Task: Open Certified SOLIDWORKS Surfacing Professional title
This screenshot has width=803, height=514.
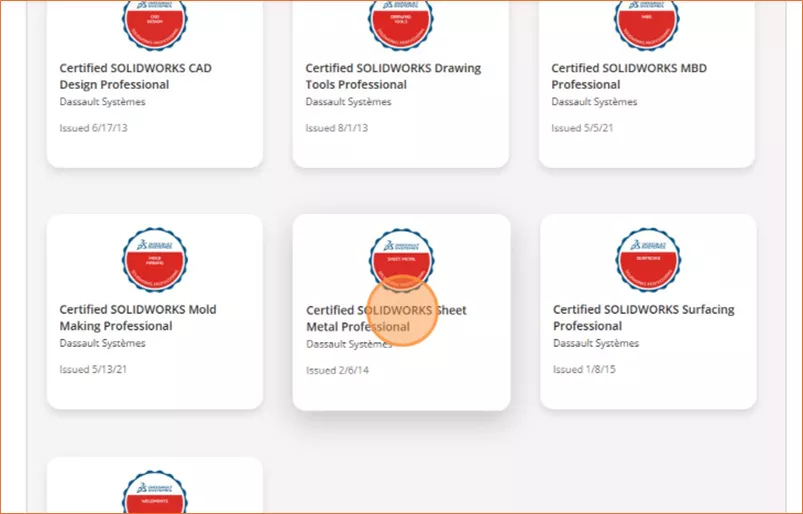Action: pos(643,317)
